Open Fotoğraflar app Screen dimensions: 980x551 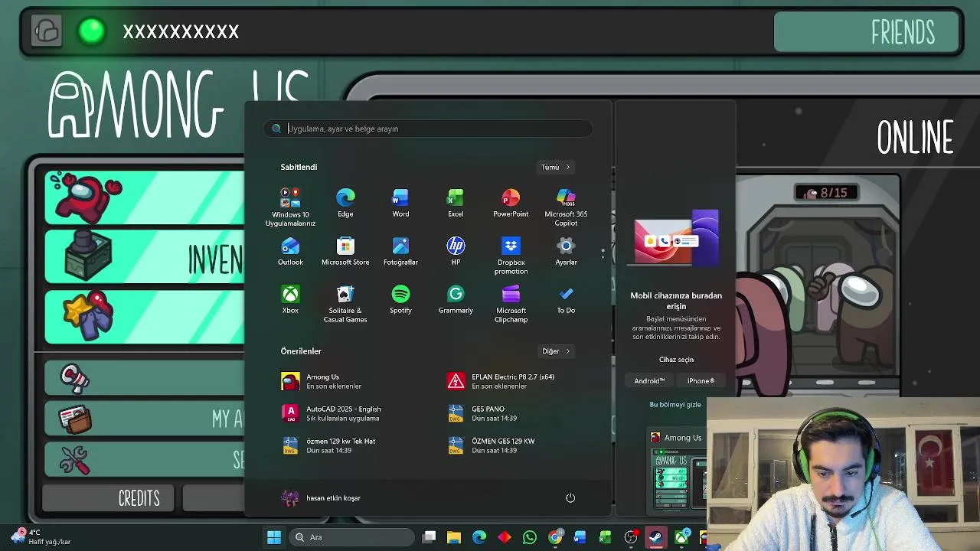click(x=400, y=251)
